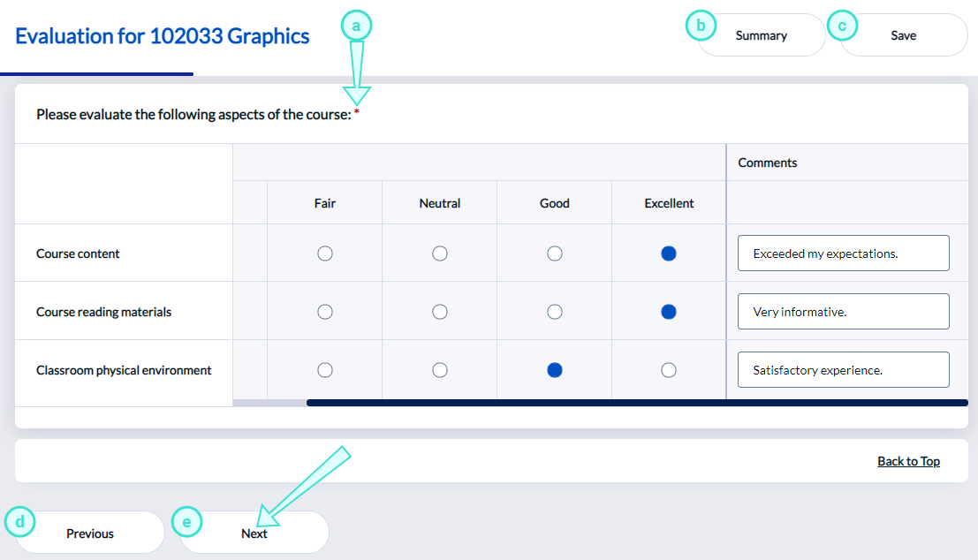978x560 pixels.
Task: Mark Classroom physical environment as Excellent
Action: click(x=669, y=370)
